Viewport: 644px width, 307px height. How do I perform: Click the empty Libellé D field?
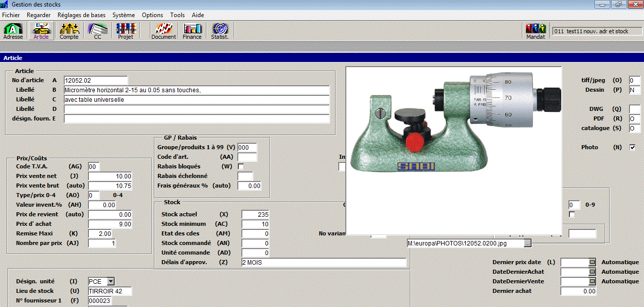[197, 109]
